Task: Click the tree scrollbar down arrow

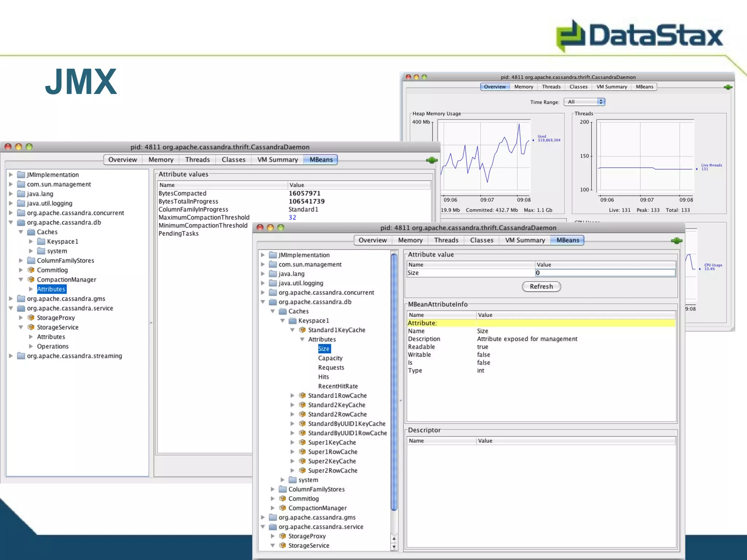Action: pyautogui.click(x=394, y=547)
